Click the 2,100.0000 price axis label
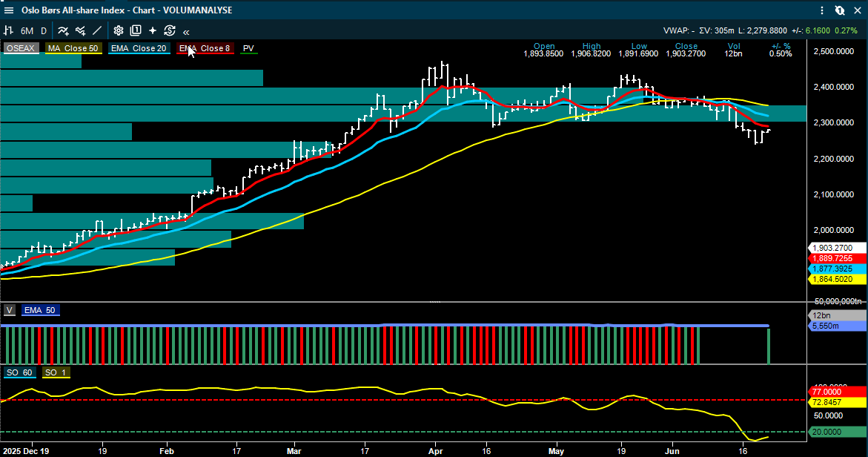 (x=834, y=194)
